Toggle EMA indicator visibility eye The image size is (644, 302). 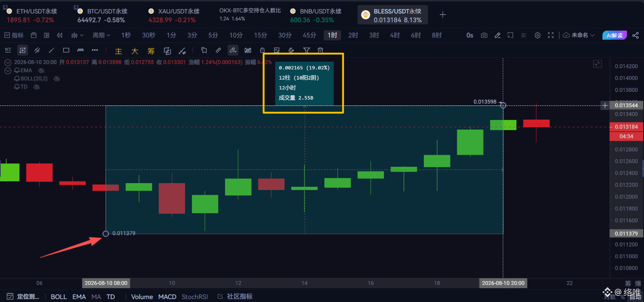[x=41, y=70]
